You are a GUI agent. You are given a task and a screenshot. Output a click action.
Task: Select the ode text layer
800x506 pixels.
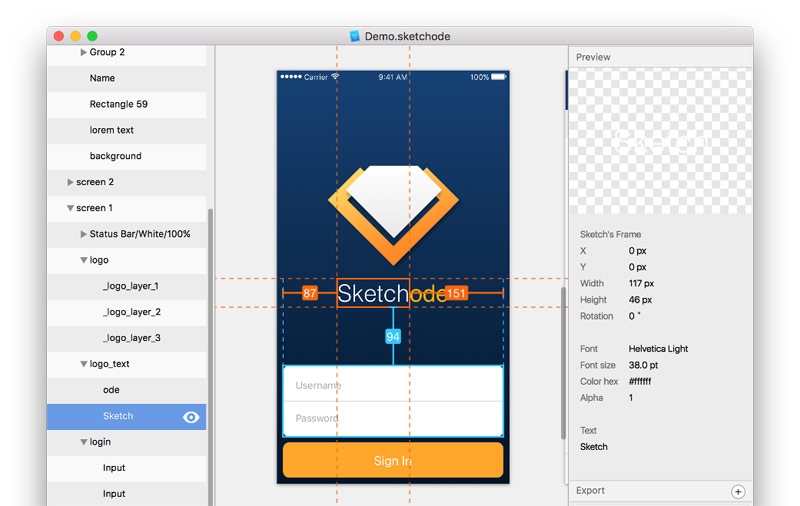(127, 390)
